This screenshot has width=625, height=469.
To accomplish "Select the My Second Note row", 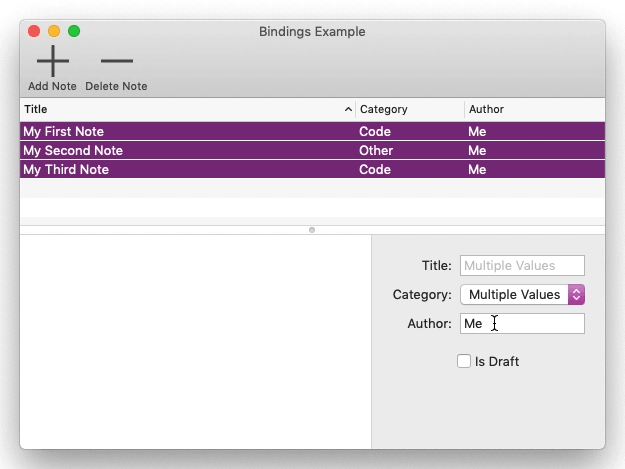I will pos(312,150).
